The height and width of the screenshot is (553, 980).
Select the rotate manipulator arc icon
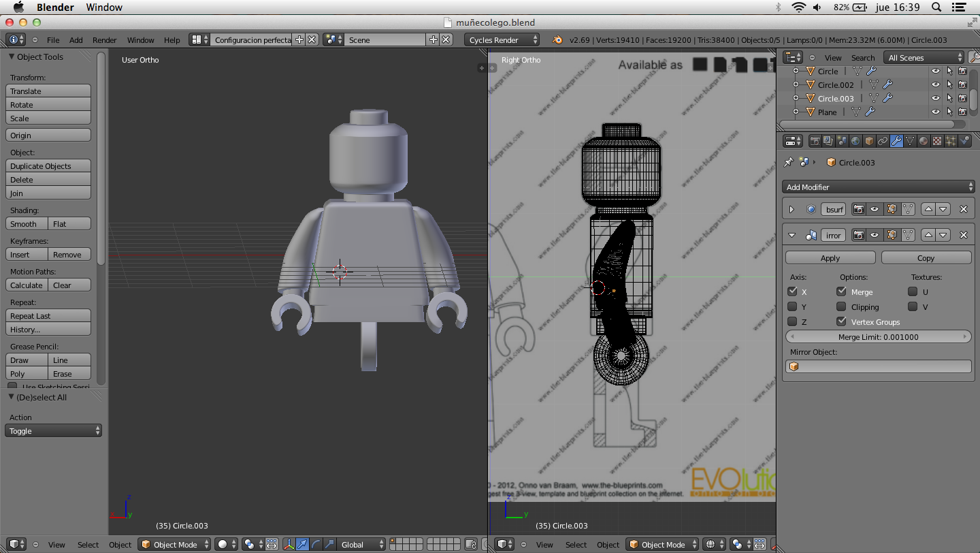[x=316, y=544]
